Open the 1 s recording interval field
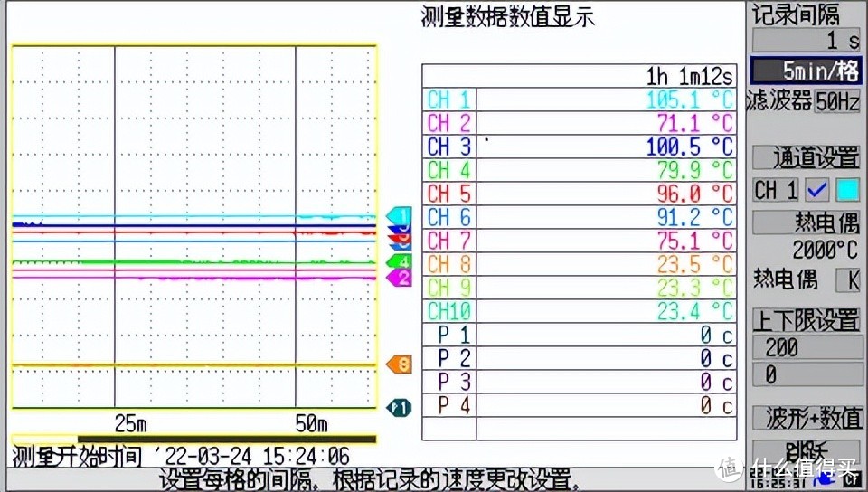868x492 pixels. [806, 41]
